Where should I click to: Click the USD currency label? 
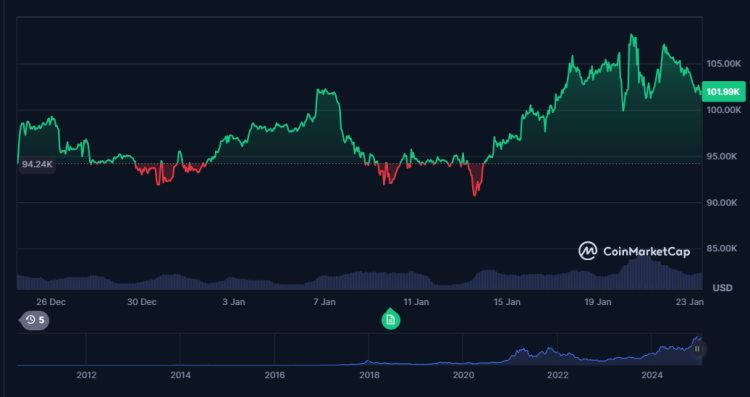pos(722,288)
